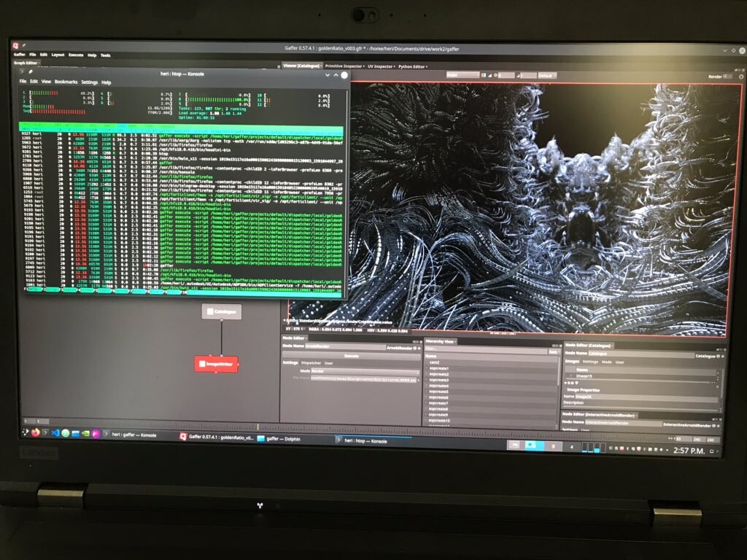Open the Dispatcher tab in the ArnoldRender Node Editor
Screen dimensions: 747x560
pos(311,363)
